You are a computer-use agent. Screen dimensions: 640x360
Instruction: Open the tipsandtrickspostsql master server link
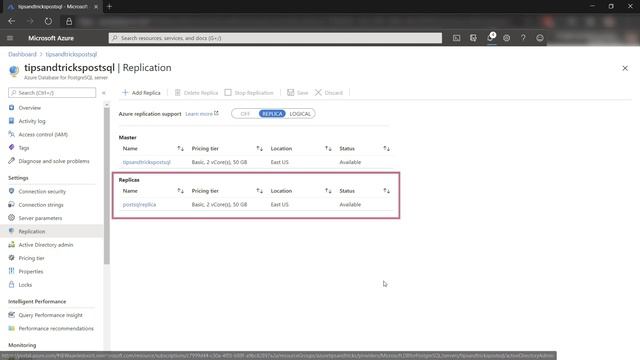tap(147, 162)
